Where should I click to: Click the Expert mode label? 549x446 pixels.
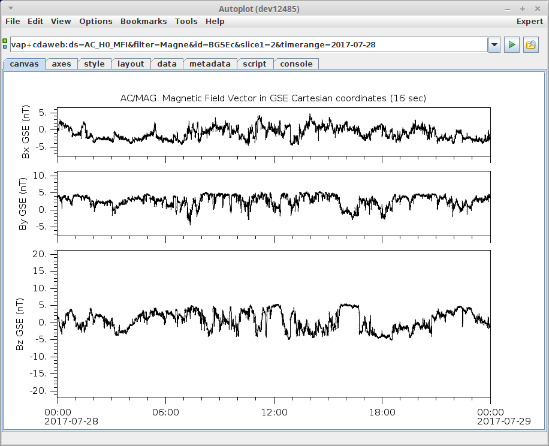point(529,21)
